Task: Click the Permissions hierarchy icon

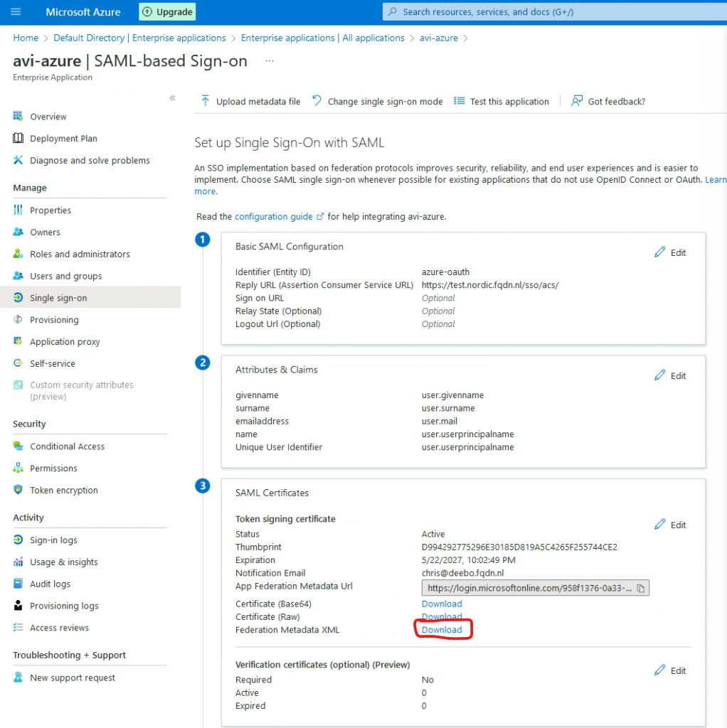Action: pos(18,468)
